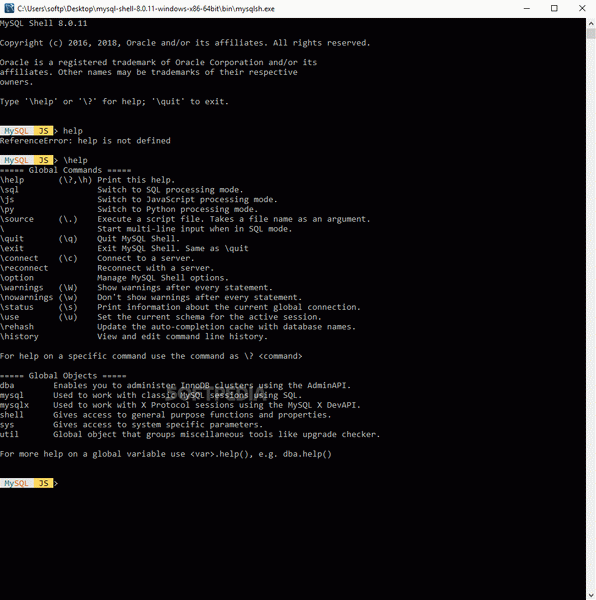Click the '\quit' command row

pyautogui.click(x=90, y=238)
